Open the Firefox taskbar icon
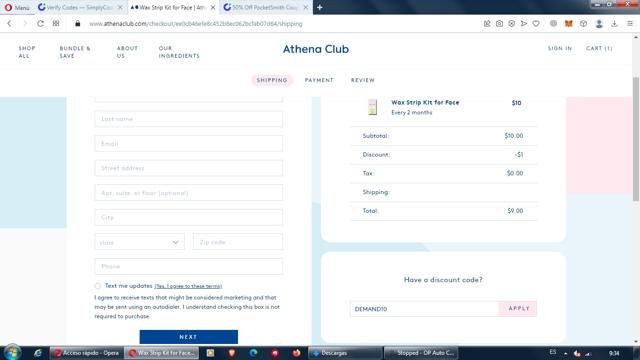The height and width of the screenshot is (360, 640). [x=297, y=353]
